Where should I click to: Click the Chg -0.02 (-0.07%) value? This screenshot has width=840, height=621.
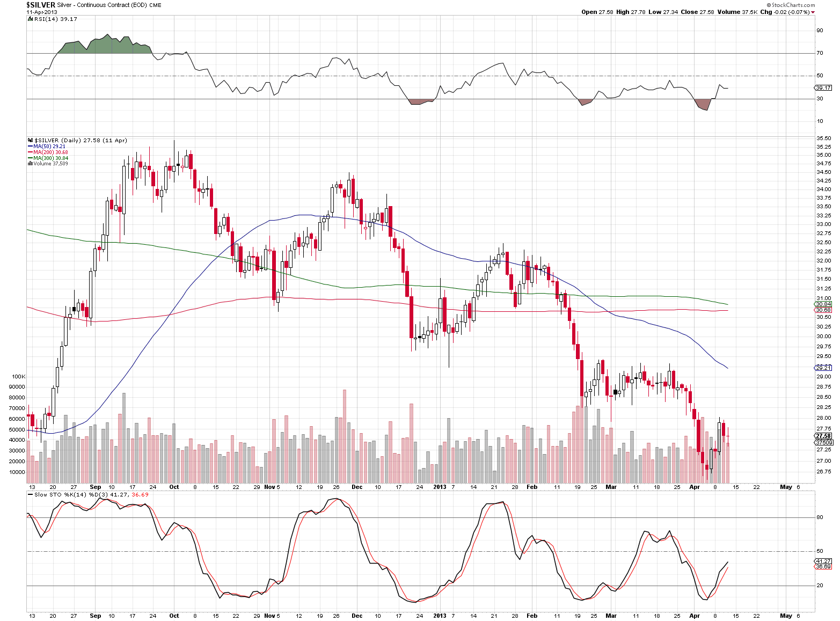coord(785,12)
